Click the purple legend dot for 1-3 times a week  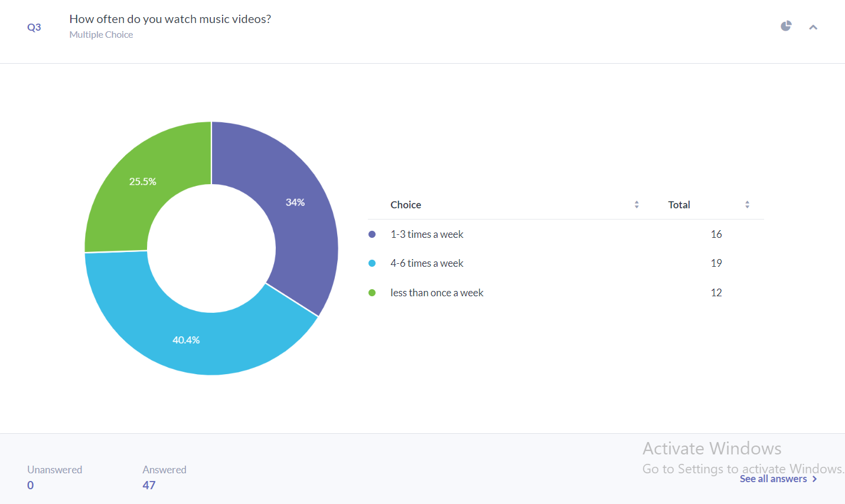coord(372,234)
